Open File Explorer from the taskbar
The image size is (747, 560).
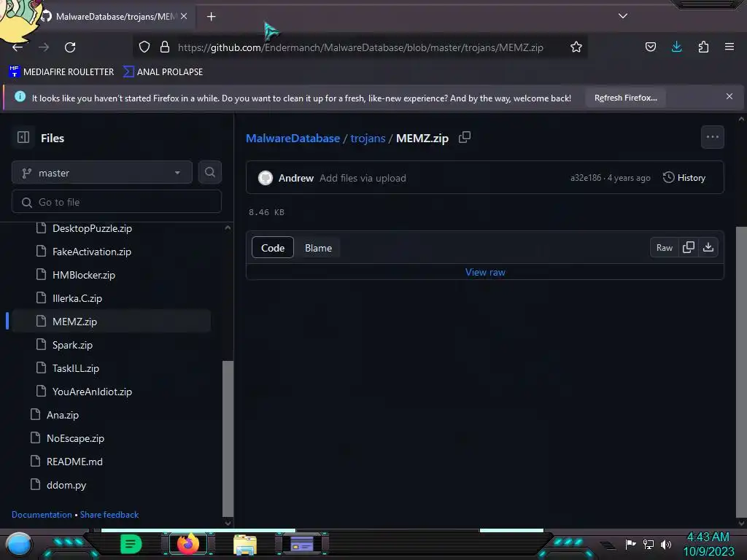tap(245, 544)
